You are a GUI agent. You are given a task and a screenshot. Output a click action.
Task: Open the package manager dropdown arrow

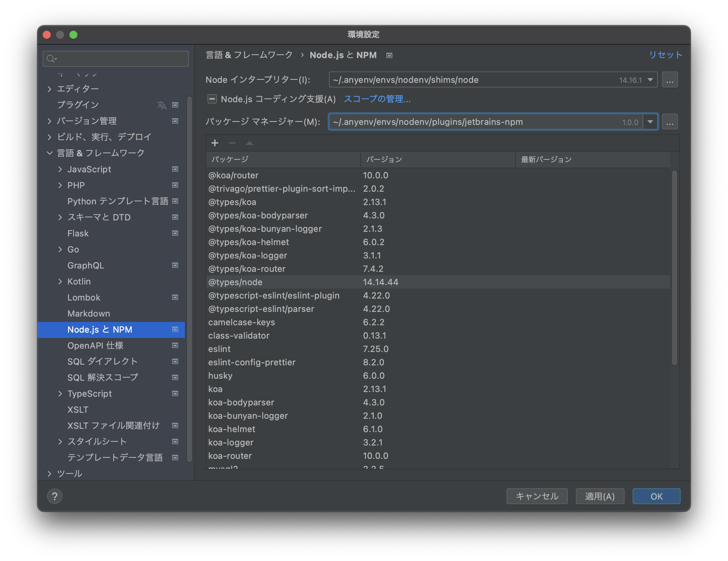(x=650, y=122)
